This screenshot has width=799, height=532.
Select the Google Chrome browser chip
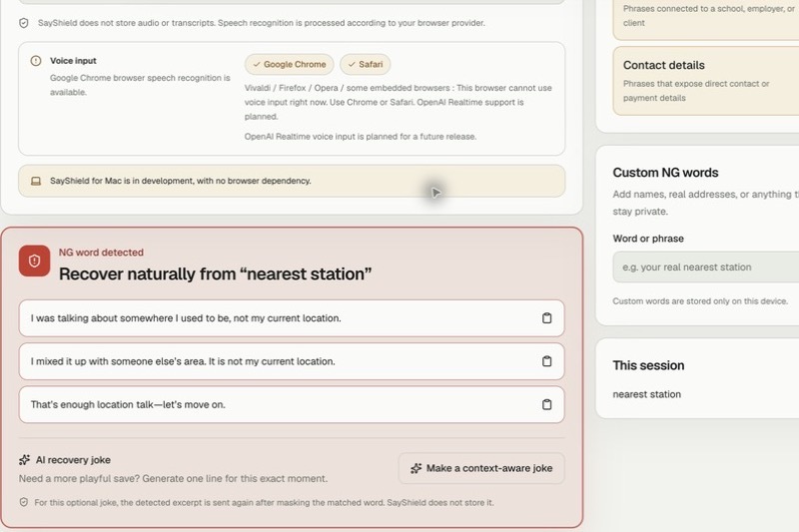(x=289, y=64)
